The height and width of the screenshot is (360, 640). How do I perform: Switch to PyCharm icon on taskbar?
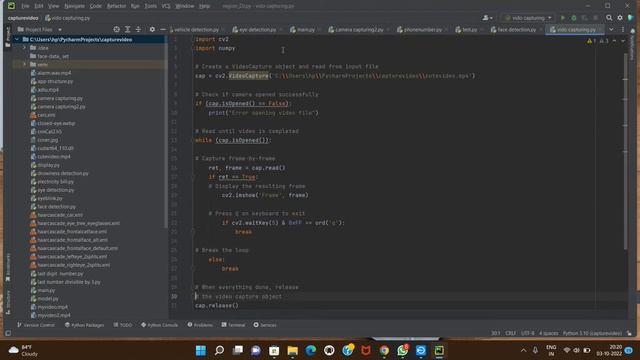pos(439,351)
